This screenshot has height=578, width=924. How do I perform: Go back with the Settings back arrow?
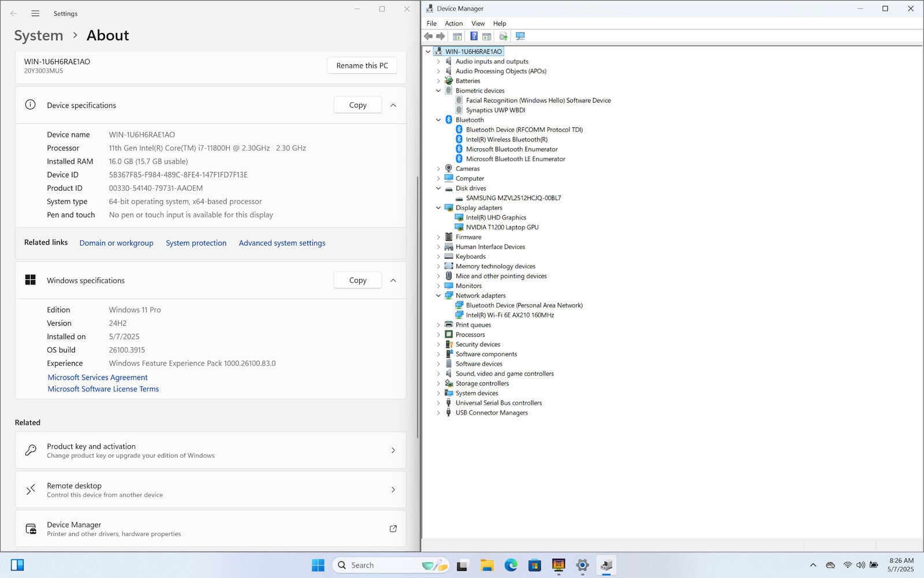click(x=13, y=13)
